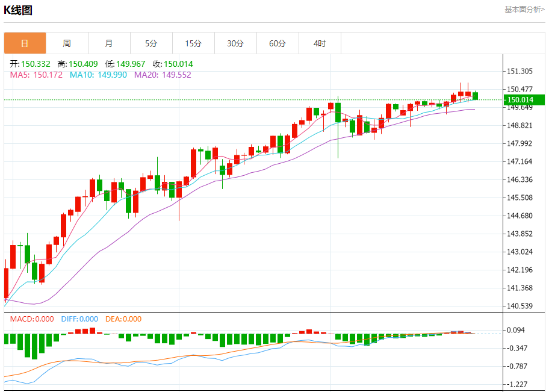Click the MA10 indicator label
This screenshot has height=392, width=549.
click(x=98, y=75)
